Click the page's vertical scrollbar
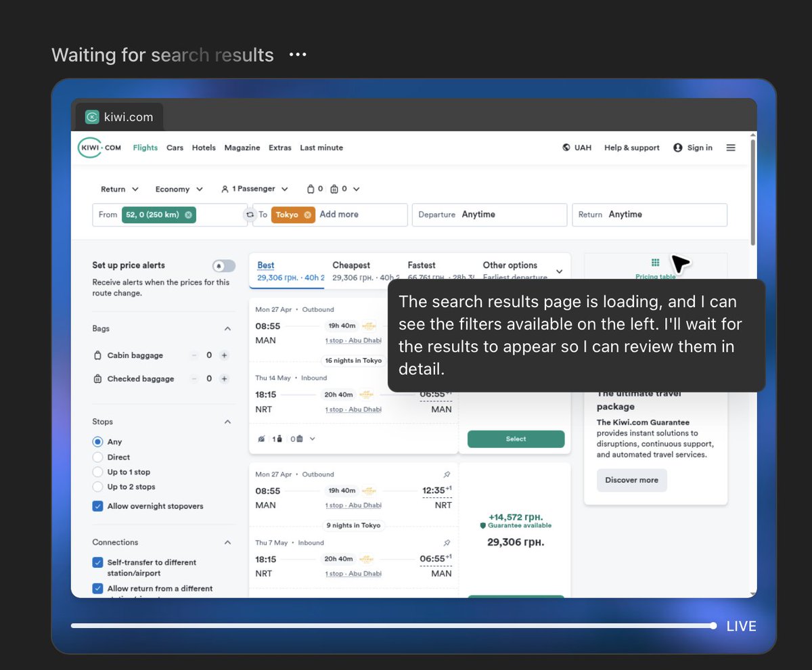Viewport: 812px width, 670px height. click(x=752, y=192)
